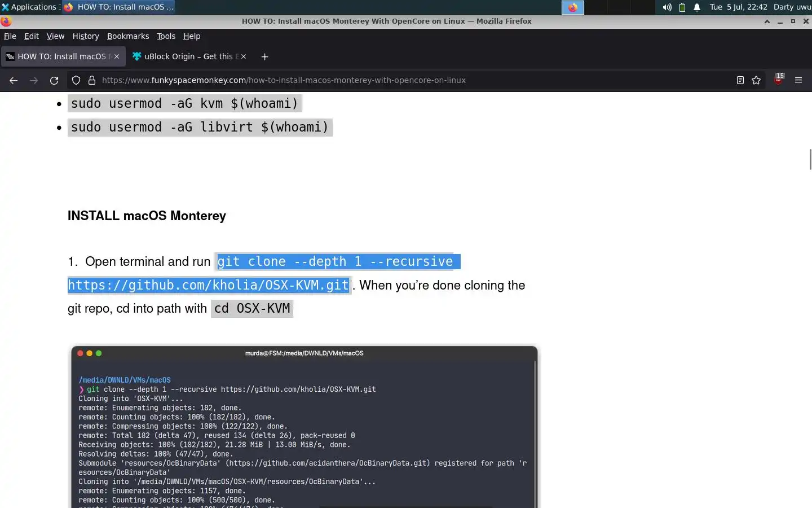Click the URL address bar field
This screenshot has width=812, height=508.
click(x=414, y=80)
